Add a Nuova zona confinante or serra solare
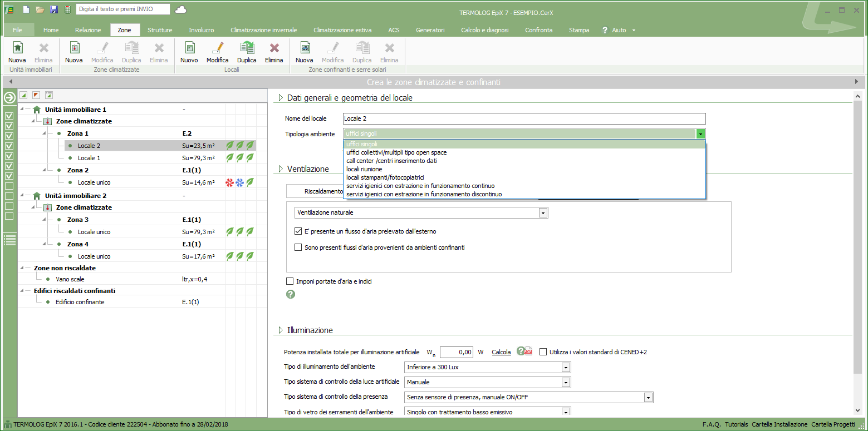 point(305,52)
